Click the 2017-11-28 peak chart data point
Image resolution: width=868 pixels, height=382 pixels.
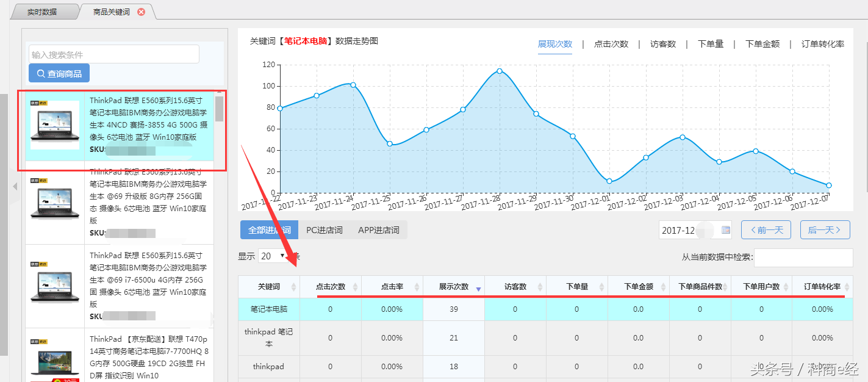pos(500,71)
